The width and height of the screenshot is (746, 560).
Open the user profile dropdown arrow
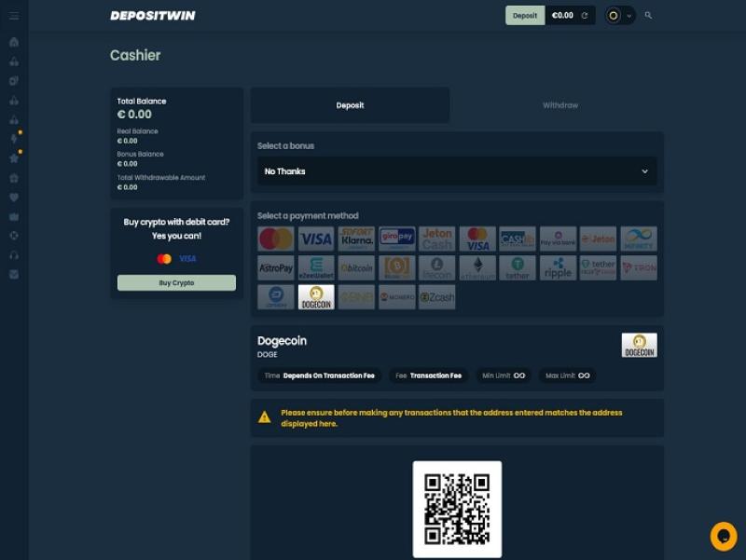pos(629,16)
